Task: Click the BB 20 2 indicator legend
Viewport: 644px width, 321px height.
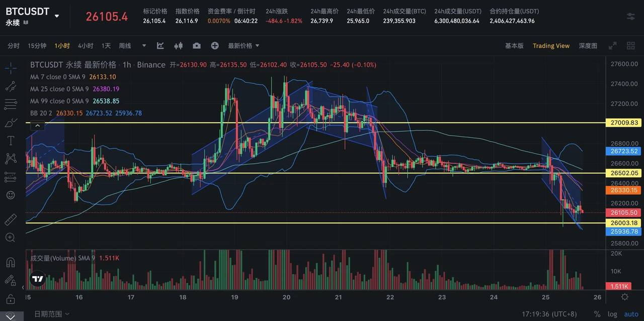Action: [x=86, y=113]
